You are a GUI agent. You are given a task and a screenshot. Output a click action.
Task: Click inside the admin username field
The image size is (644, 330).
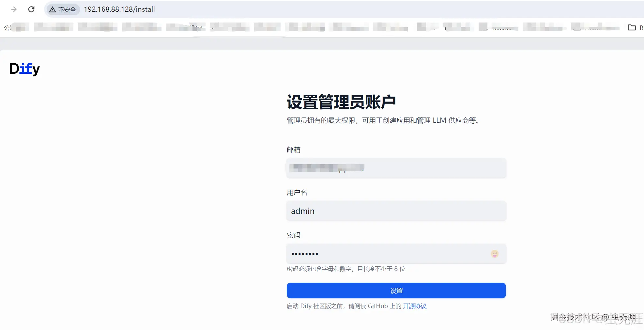tap(396, 211)
